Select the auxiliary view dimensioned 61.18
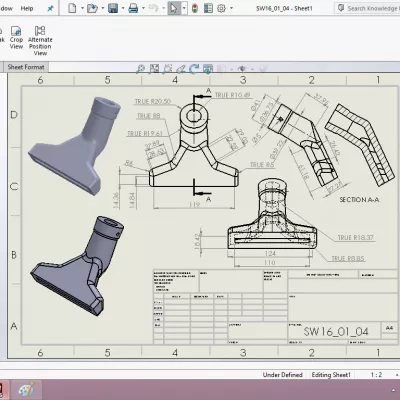Screen dimensions: 400x400 303,144
